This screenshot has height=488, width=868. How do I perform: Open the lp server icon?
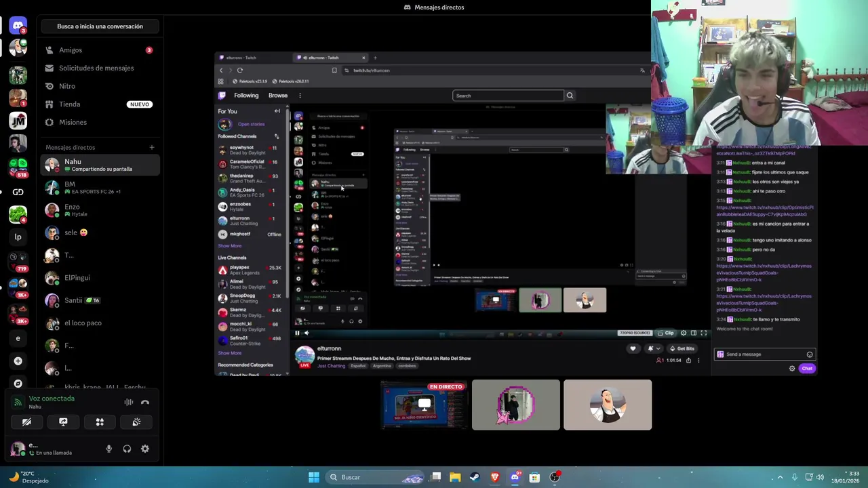[x=18, y=237]
